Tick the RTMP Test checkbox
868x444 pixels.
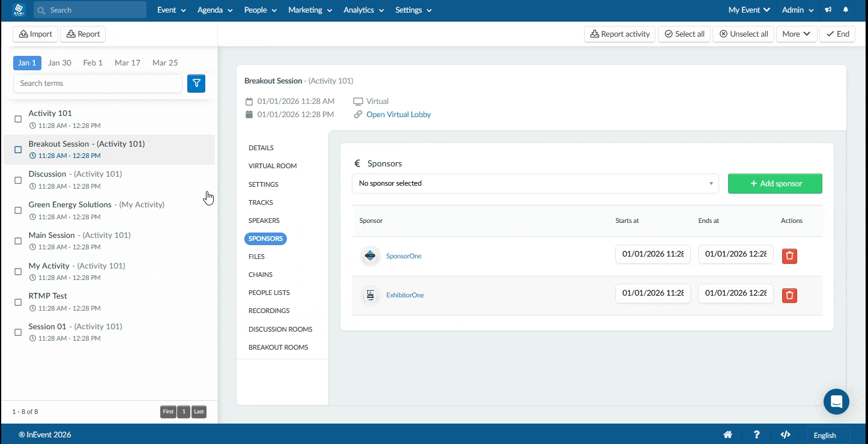coord(18,302)
